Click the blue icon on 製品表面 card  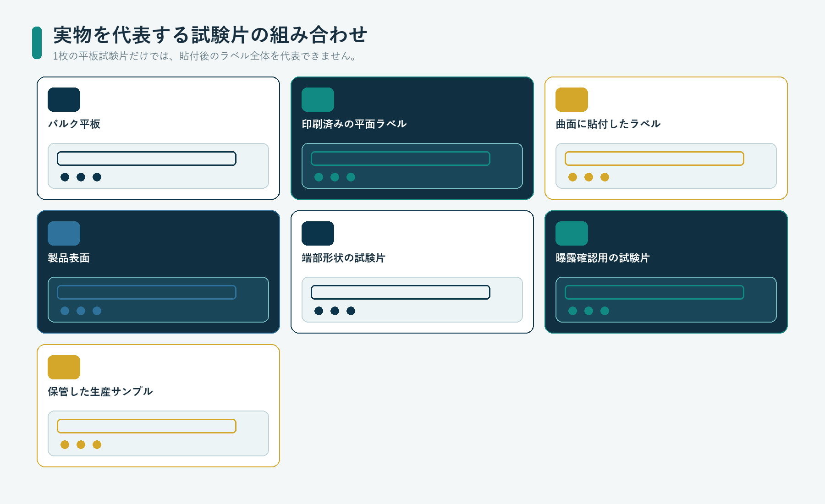pyautogui.click(x=64, y=233)
